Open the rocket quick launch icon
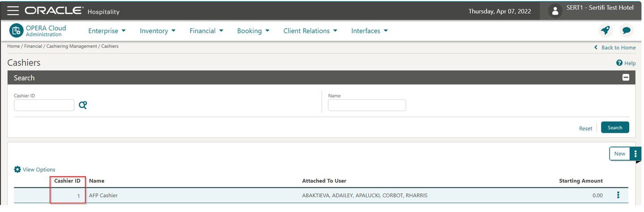Screen dimensions: 644x212 (x=606, y=30)
